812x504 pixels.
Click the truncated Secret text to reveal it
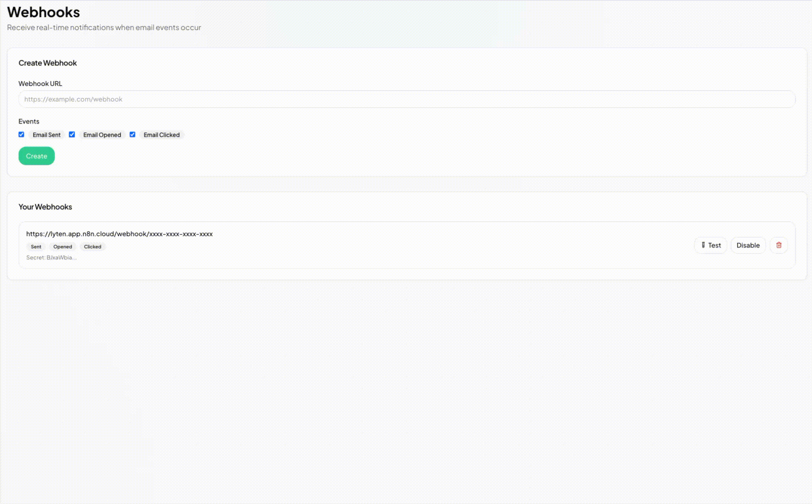point(51,258)
